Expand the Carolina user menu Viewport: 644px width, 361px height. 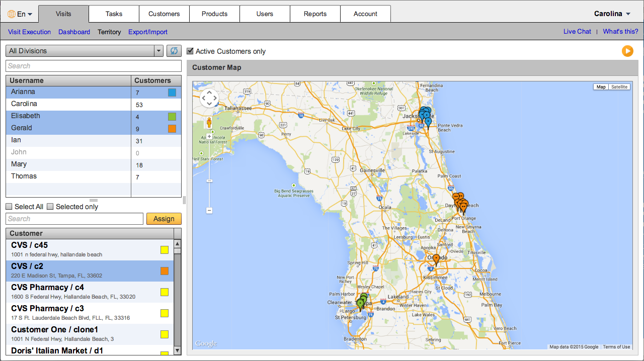pos(612,14)
